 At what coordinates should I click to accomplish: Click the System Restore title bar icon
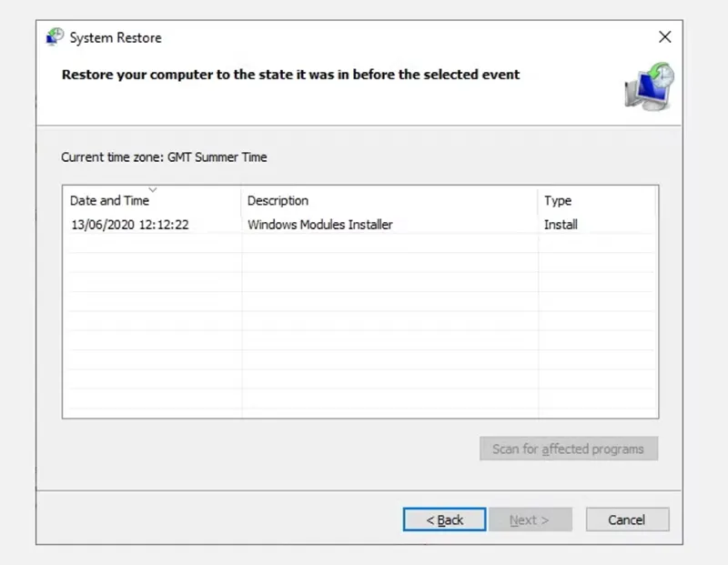[55, 38]
